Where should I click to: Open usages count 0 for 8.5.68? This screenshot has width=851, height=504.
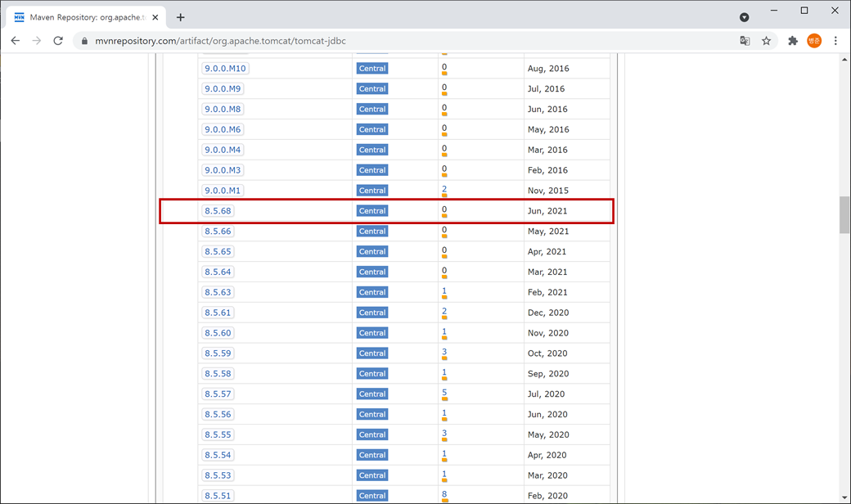(444, 209)
